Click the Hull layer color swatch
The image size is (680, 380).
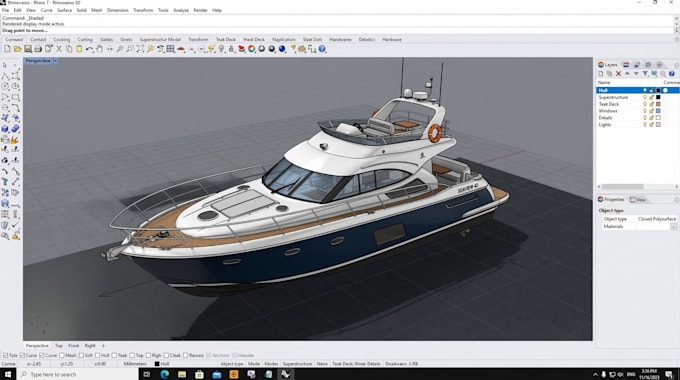coord(658,90)
